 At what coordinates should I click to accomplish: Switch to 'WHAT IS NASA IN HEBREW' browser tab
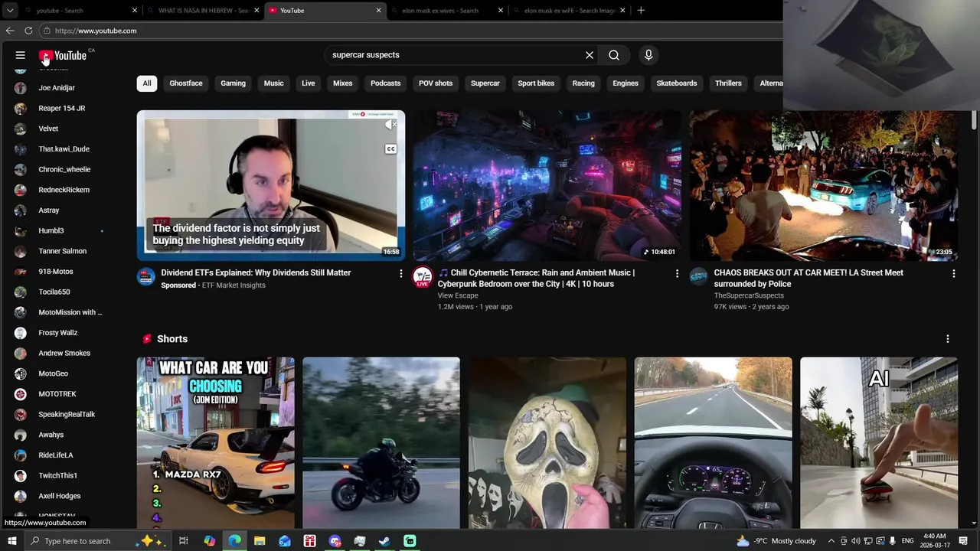203,11
